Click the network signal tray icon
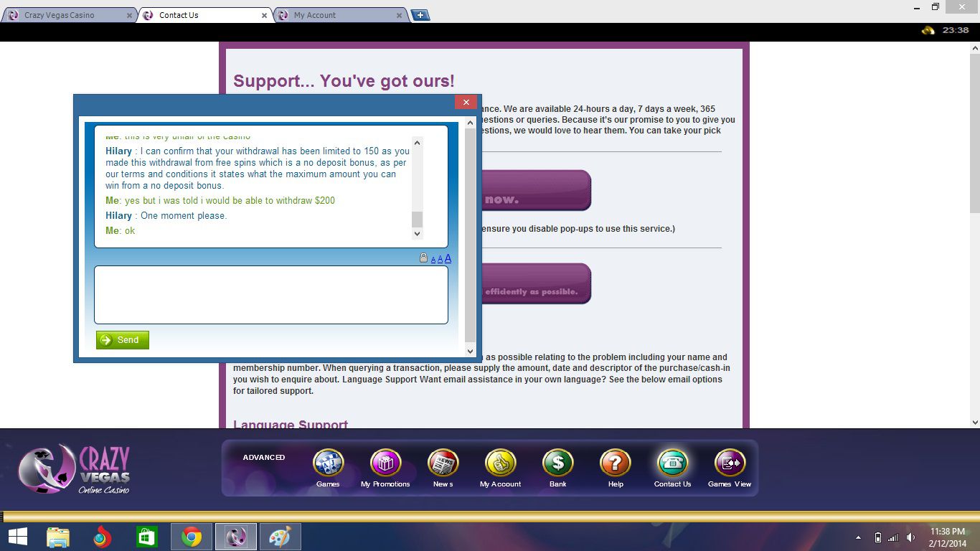This screenshot has width=980, height=551. click(x=893, y=537)
